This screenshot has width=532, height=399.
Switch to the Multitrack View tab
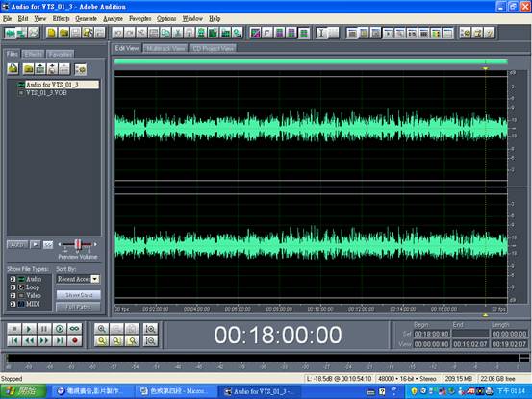pos(165,48)
